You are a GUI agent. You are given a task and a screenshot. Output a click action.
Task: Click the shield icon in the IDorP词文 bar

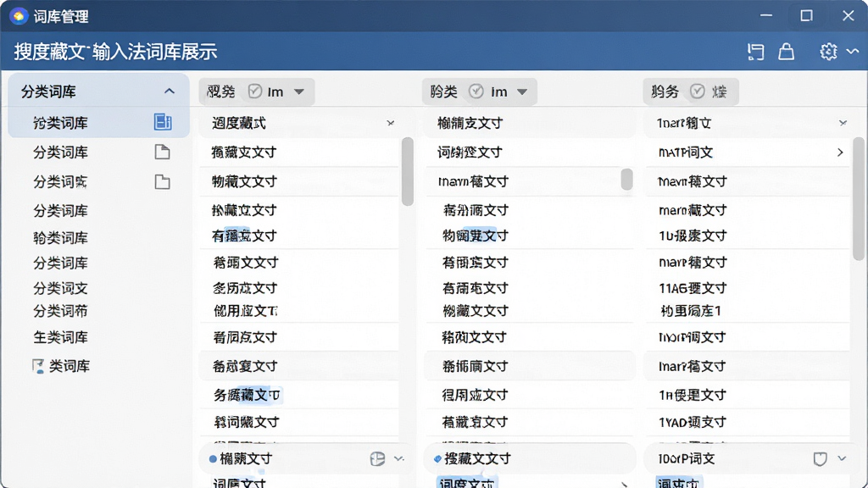820,458
